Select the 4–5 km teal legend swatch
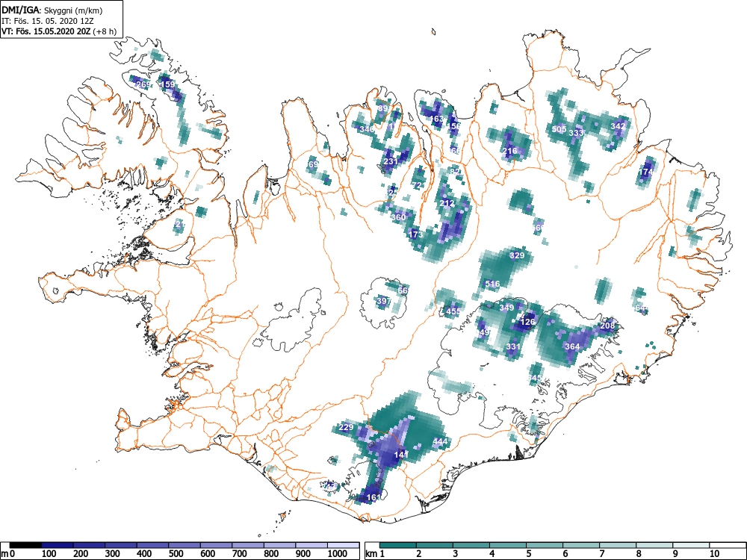 508,545
